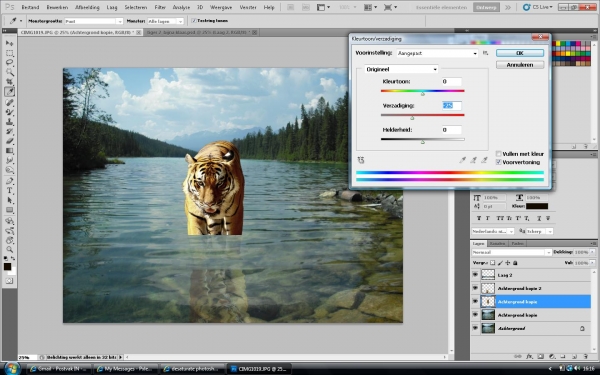This screenshot has height=375, width=600.
Task: Hide the Achtergrond kopie 2 layer
Action: [475, 288]
